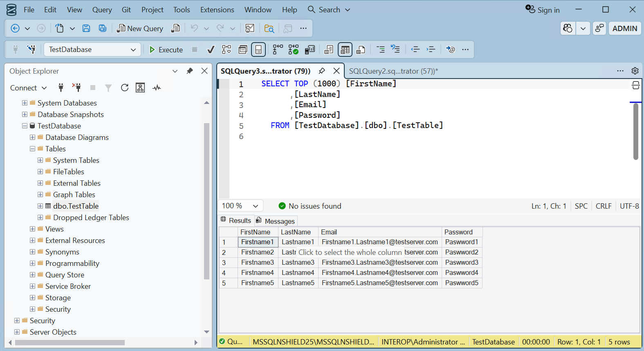Click the Execute query button
Viewport: 644px width, 351px height.
166,49
